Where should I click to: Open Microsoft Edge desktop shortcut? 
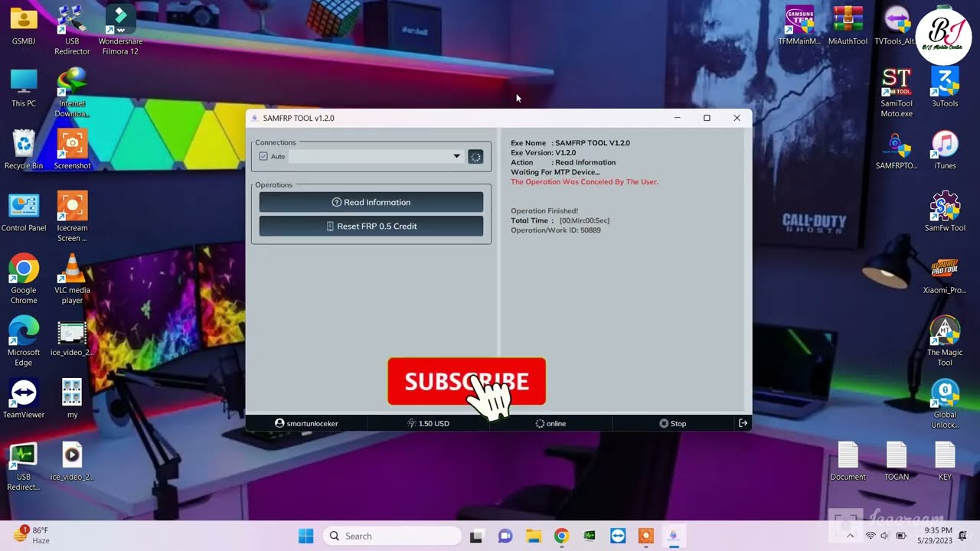[x=24, y=341]
